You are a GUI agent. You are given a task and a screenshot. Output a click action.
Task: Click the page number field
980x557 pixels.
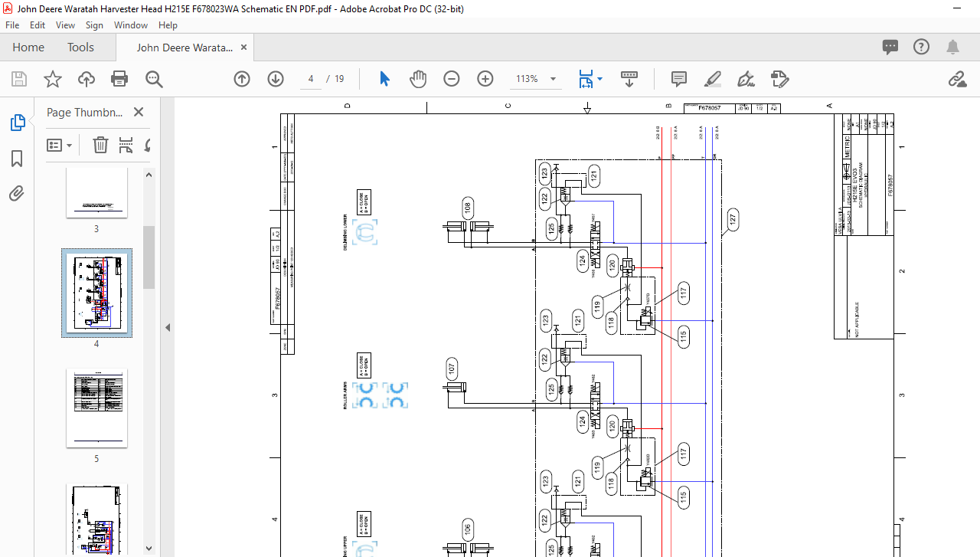(x=311, y=79)
